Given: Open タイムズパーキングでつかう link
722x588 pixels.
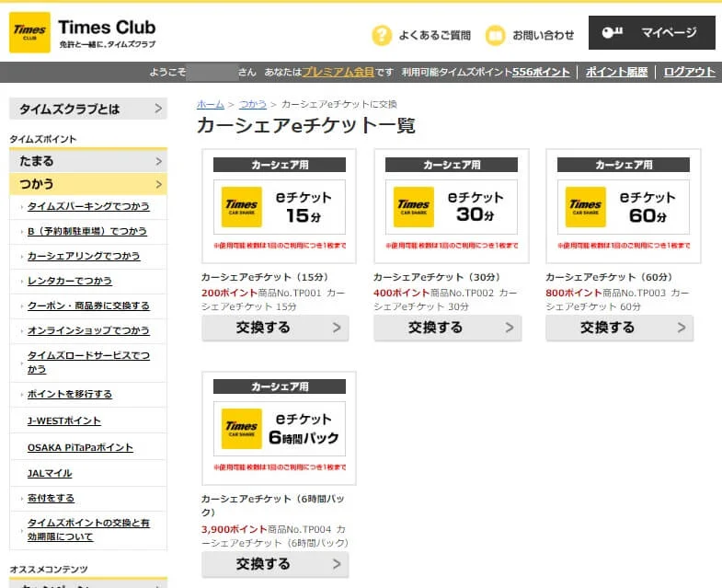Looking at the screenshot, I should (x=88, y=206).
